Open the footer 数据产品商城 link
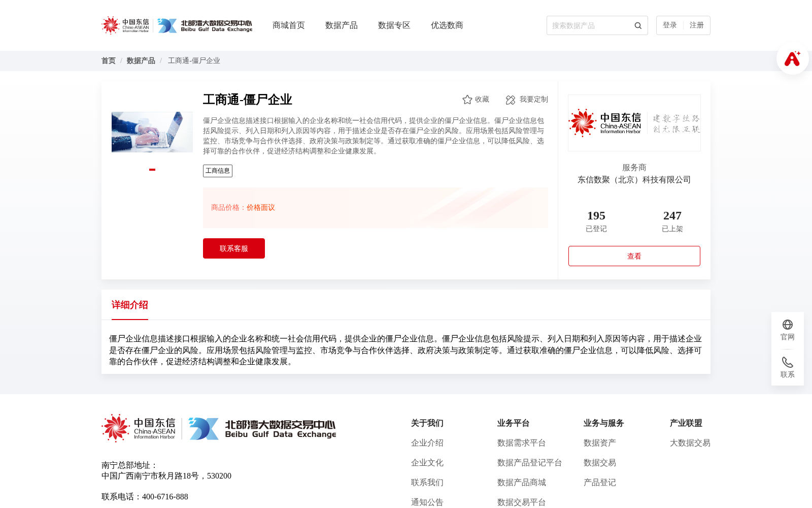This screenshot has width=812, height=508. tap(522, 483)
